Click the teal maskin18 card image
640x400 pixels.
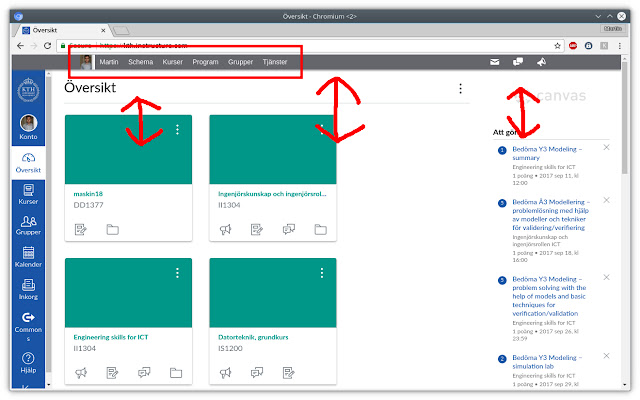[128, 149]
